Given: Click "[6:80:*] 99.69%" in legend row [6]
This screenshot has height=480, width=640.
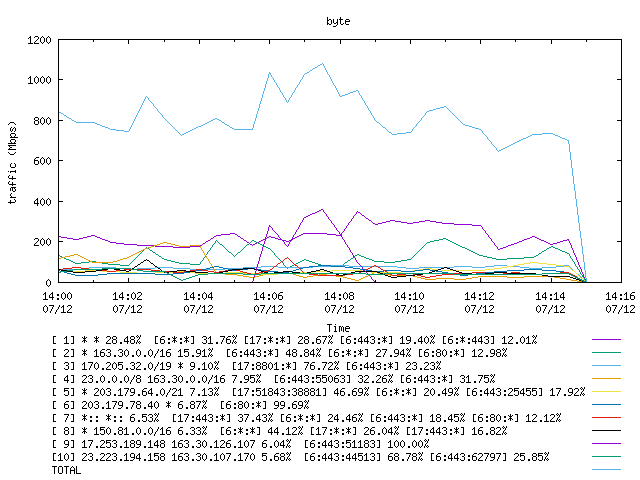Looking at the screenshot, I should (264, 405).
